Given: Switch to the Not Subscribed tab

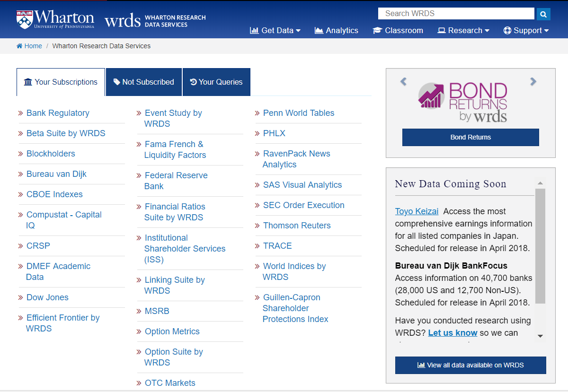Looking at the screenshot, I should coord(144,82).
